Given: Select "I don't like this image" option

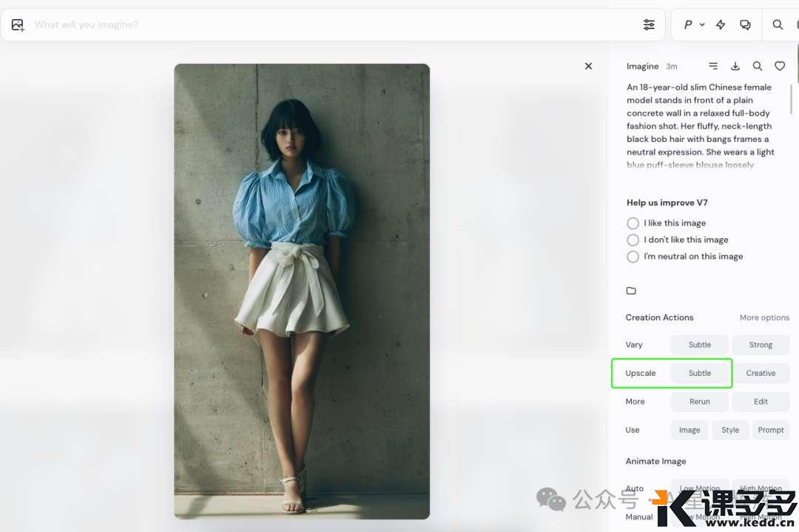Looking at the screenshot, I should click(633, 240).
